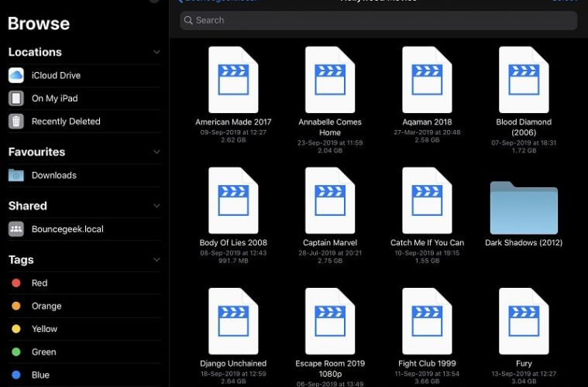Click the search magnifier icon
Image resolution: width=588 pixels, height=387 pixels.
(x=188, y=20)
